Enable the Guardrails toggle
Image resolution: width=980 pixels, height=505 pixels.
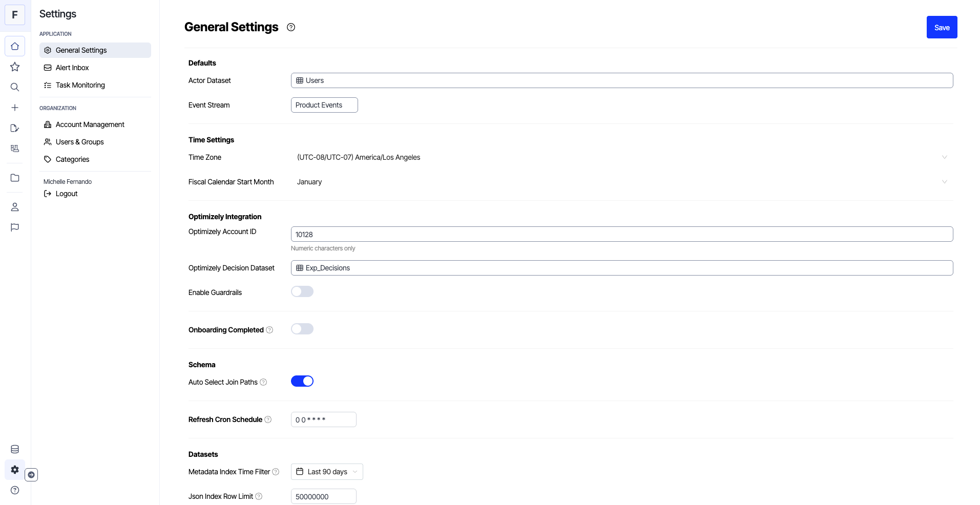click(x=302, y=292)
